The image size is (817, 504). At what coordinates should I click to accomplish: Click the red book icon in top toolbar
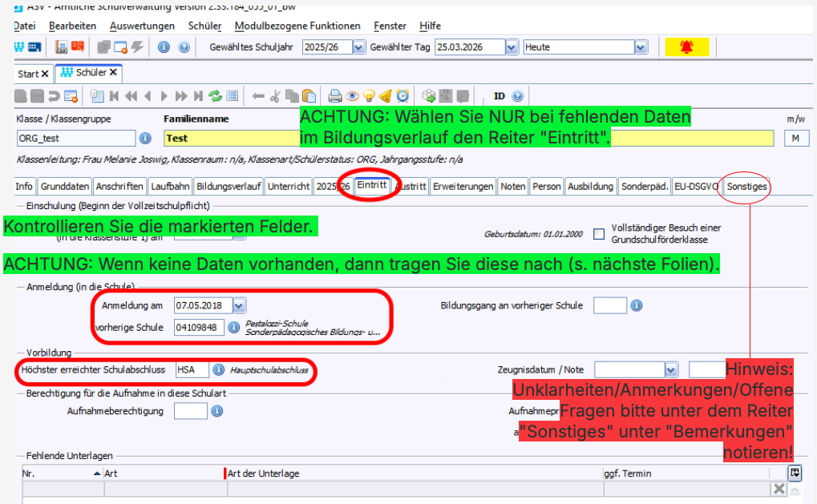click(x=78, y=46)
